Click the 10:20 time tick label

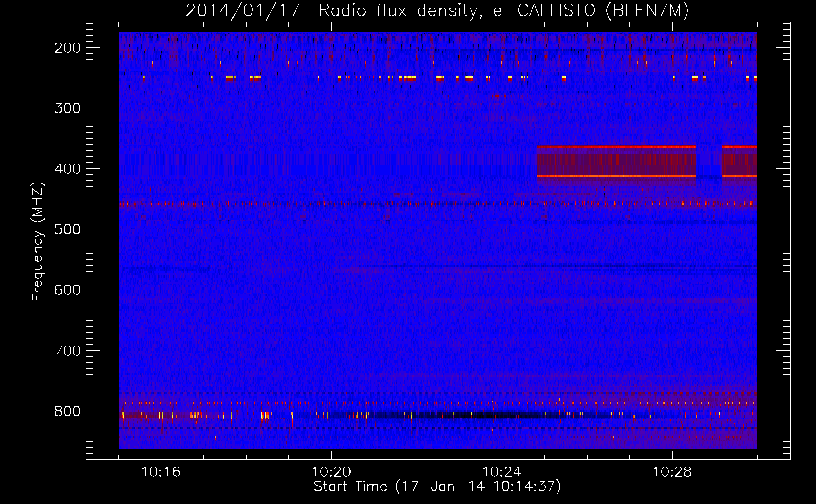click(331, 472)
